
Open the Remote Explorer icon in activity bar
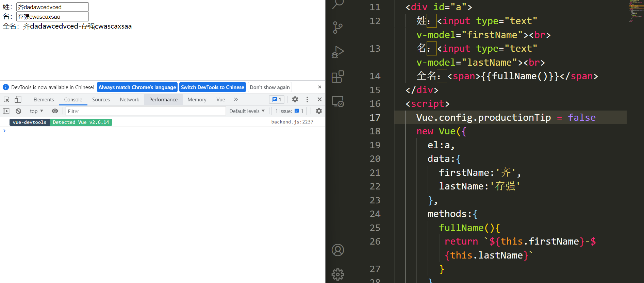click(x=337, y=101)
